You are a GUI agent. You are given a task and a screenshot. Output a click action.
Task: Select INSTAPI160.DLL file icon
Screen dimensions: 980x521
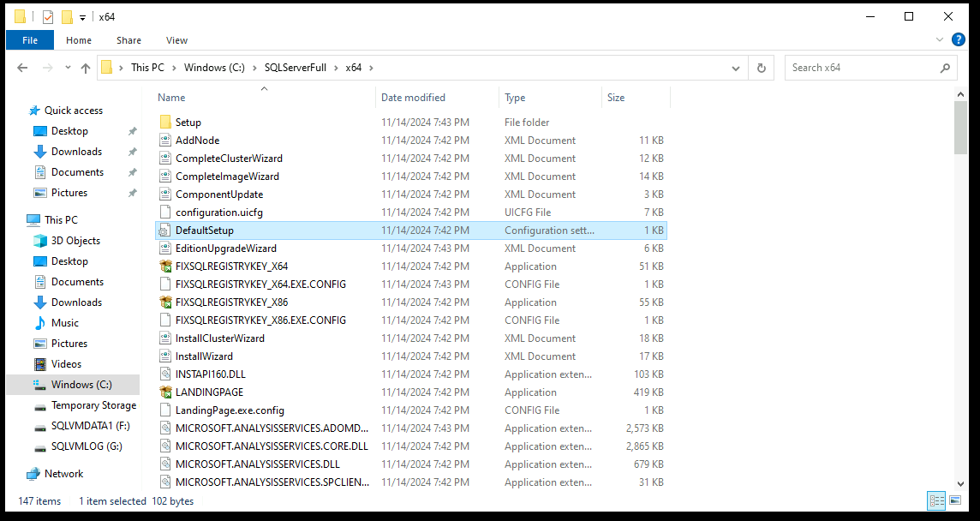[165, 374]
